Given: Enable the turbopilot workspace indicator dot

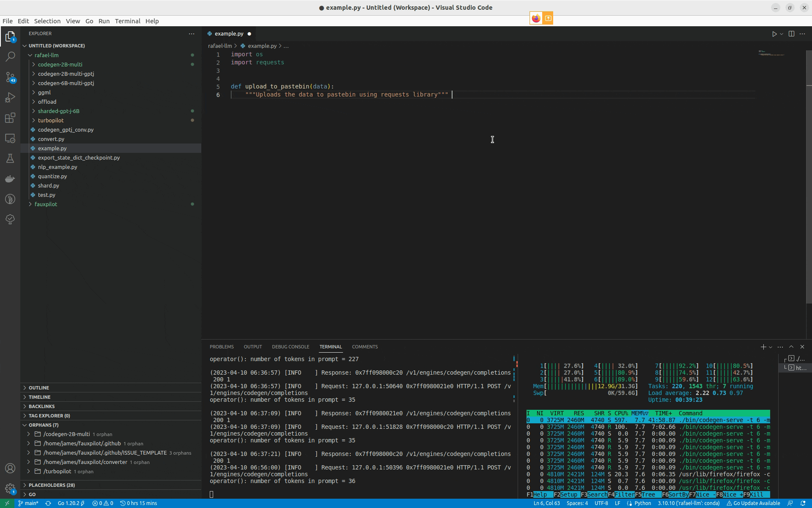Looking at the screenshot, I should (192, 120).
